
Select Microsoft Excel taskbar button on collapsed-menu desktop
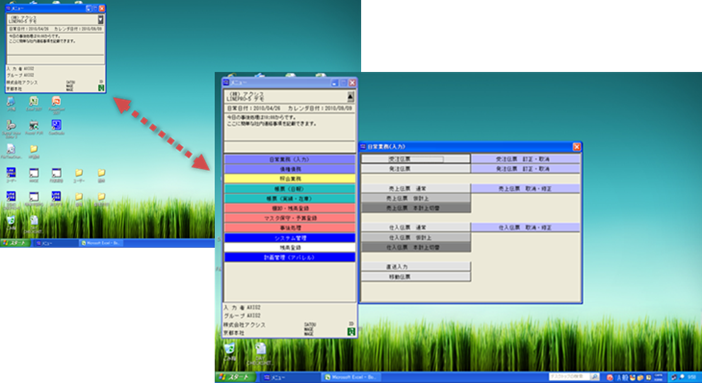[x=101, y=243]
